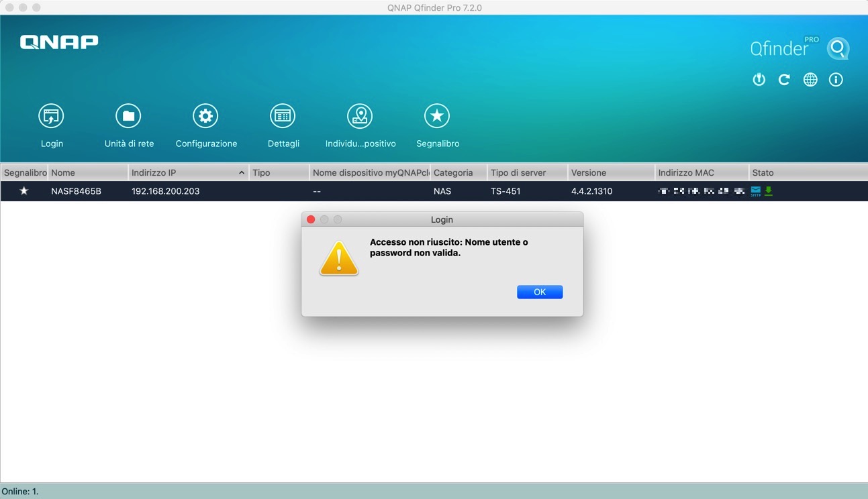Click the Login toolbar icon

coord(51,117)
